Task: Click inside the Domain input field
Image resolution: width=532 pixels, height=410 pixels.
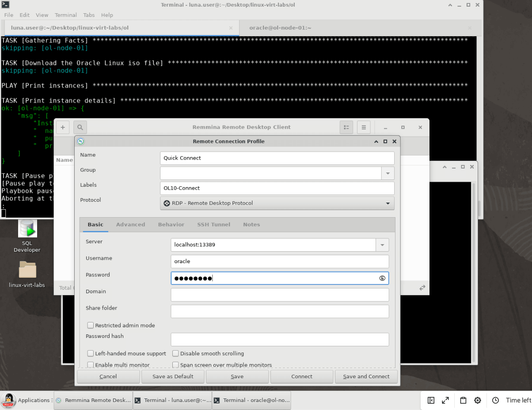Action: (280, 295)
